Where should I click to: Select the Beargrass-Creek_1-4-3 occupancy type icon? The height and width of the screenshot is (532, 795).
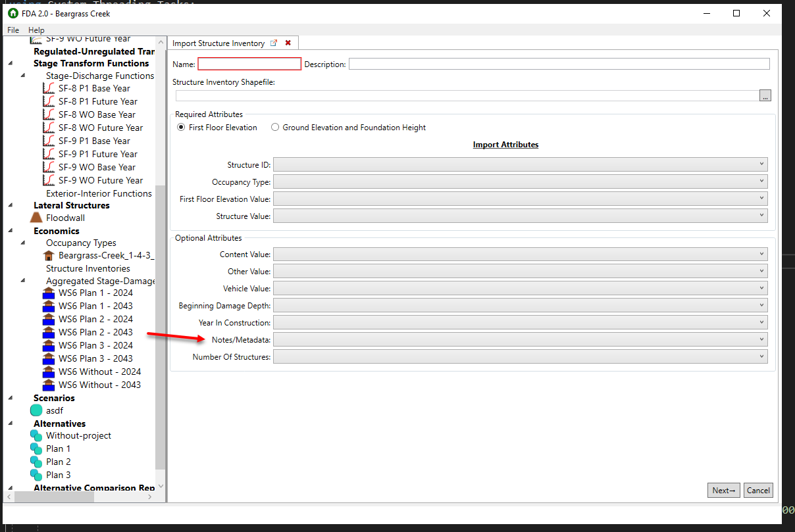(49, 255)
